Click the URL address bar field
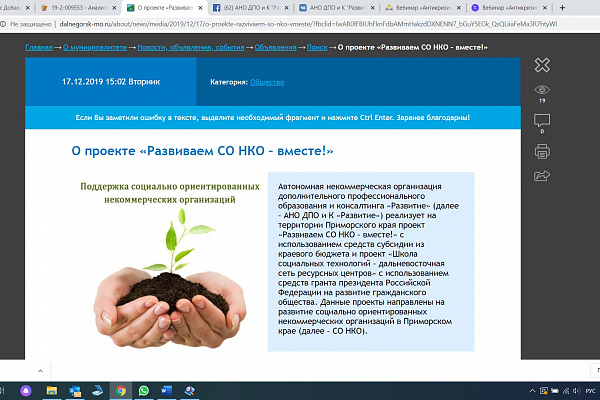Image resolution: width=600 pixels, height=400 pixels. point(308,24)
